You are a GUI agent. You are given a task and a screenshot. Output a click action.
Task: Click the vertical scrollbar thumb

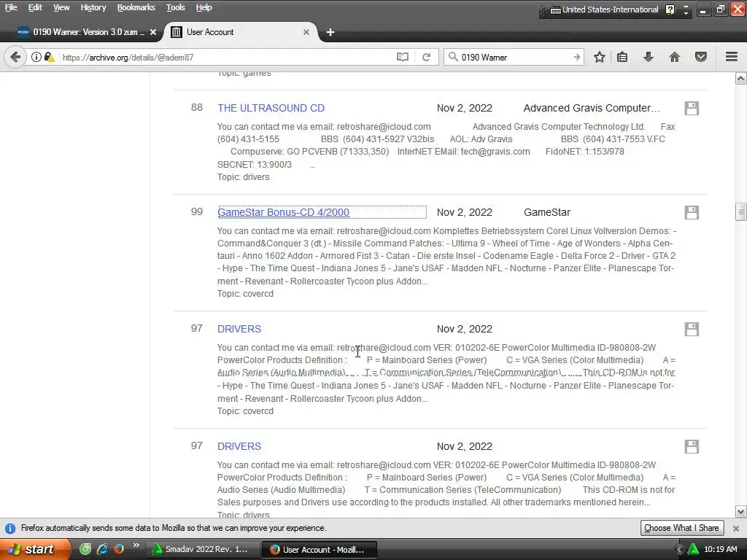[741, 212]
